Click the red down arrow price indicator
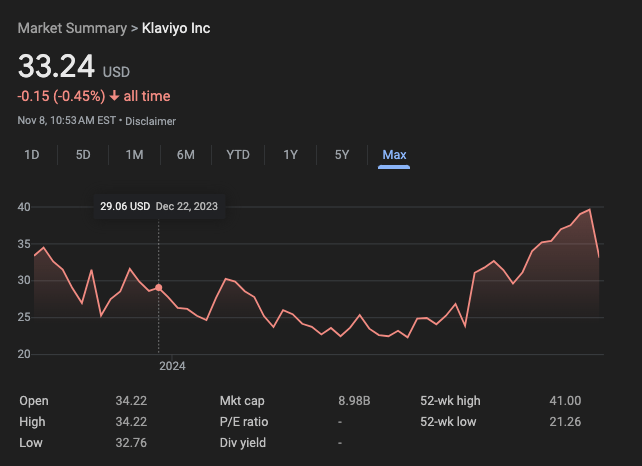 pyautogui.click(x=114, y=97)
